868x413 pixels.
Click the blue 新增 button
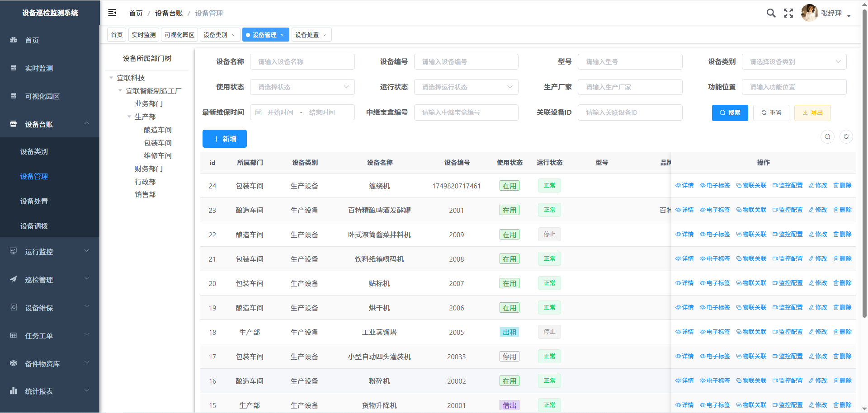[x=224, y=139]
